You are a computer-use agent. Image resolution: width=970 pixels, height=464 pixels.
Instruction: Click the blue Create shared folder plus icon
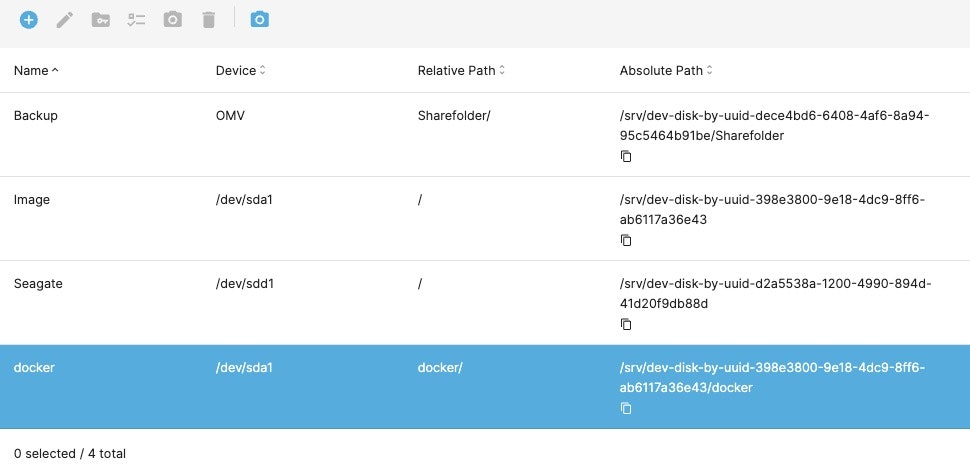click(x=29, y=19)
